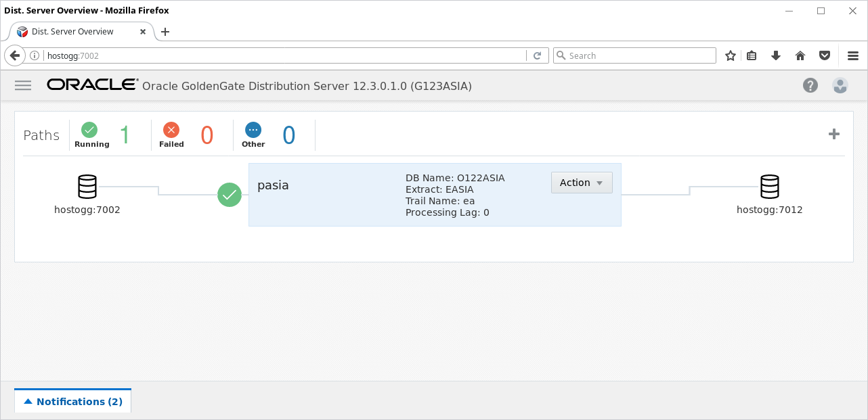The height and width of the screenshot is (420, 868).
Task: Close the Firefox window
Action: [x=852, y=11]
